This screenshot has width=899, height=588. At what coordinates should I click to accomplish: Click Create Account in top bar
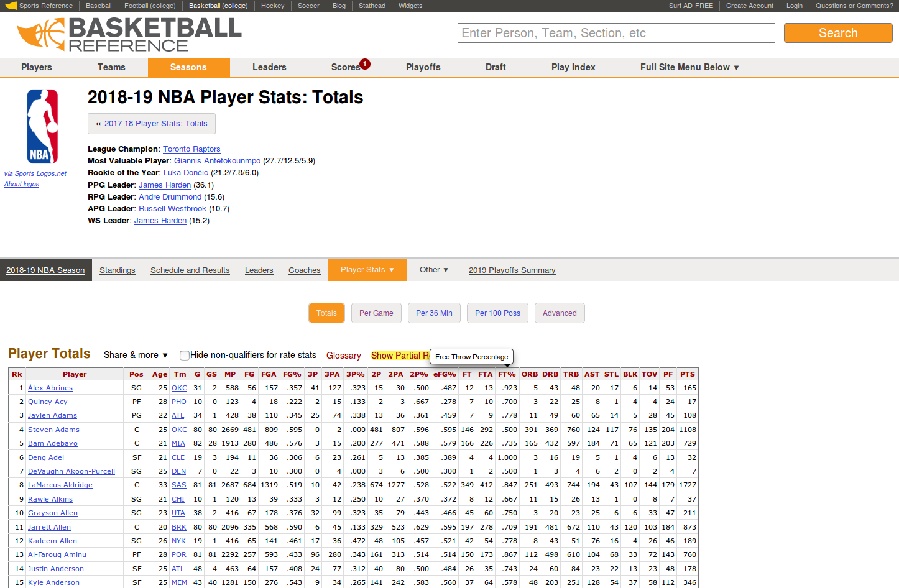(750, 6)
